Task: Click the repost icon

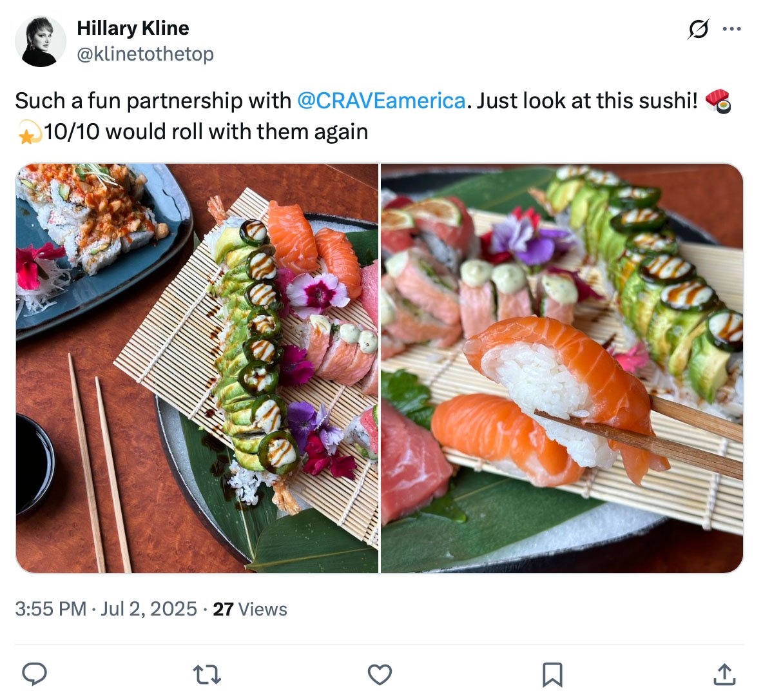Action: (207, 675)
